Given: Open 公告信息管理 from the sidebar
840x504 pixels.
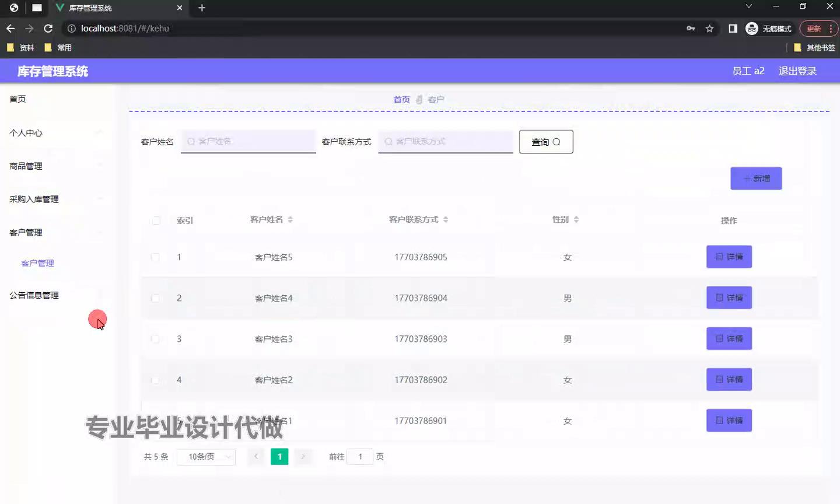Looking at the screenshot, I should pyautogui.click(x=33, y=295).
